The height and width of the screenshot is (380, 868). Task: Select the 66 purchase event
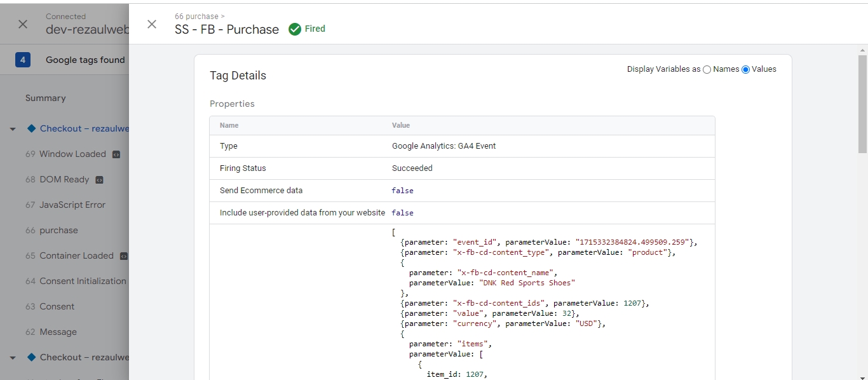point(51,230)
